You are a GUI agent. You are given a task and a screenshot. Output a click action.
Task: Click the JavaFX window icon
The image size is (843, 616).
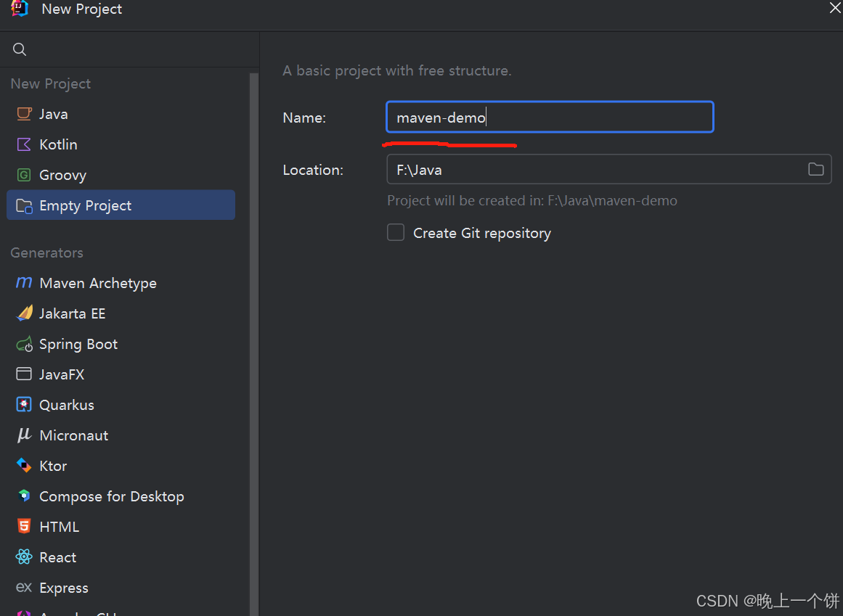click(x=24, y=374)
